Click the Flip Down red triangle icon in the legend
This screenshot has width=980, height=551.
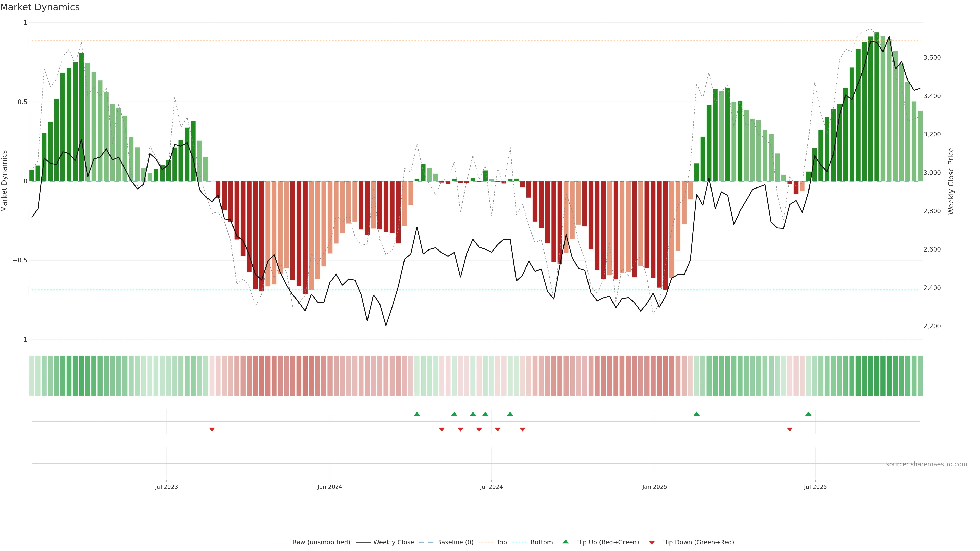(652, 542)
